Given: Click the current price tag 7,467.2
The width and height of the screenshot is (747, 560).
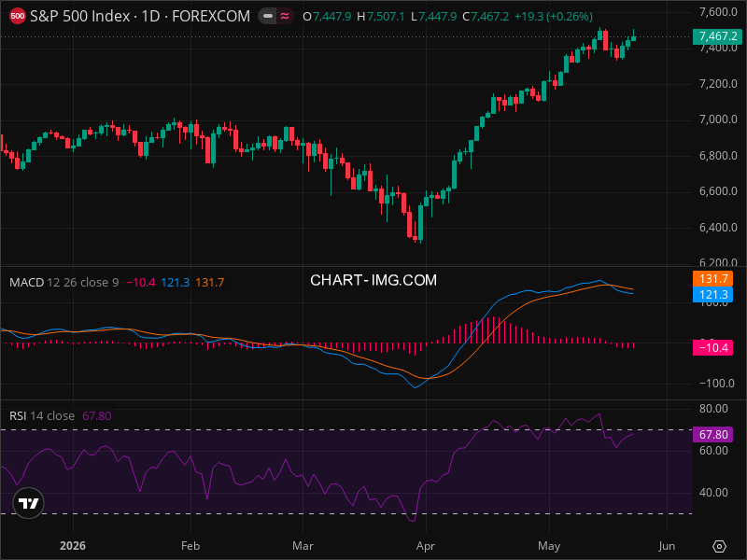Looking at the screenshot, I should 718,36.
